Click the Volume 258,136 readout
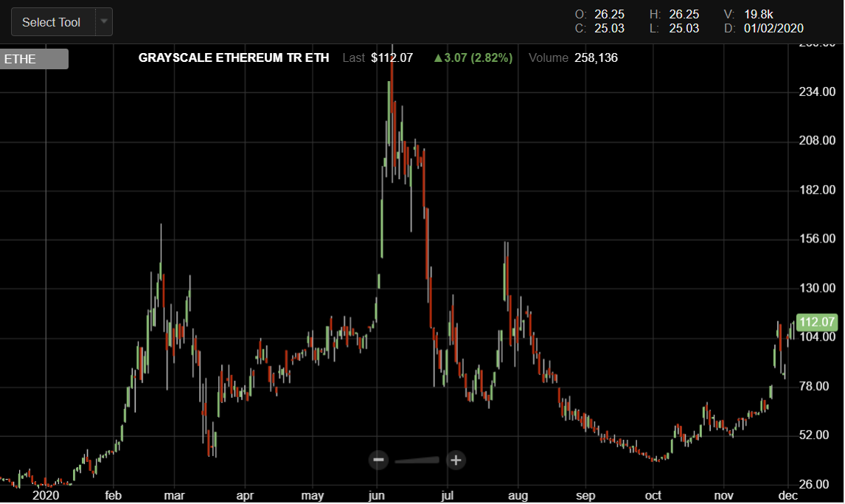The image size is (845, 504). 574,57
